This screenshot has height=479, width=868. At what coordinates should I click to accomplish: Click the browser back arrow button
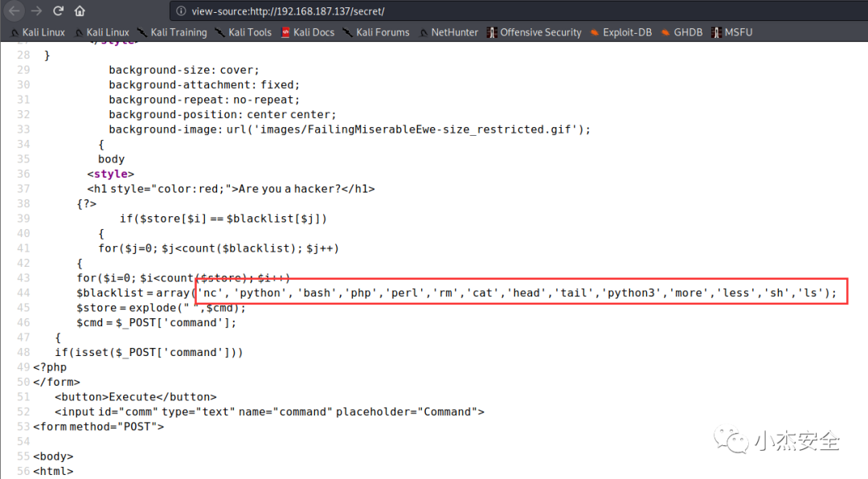[15, 11]
